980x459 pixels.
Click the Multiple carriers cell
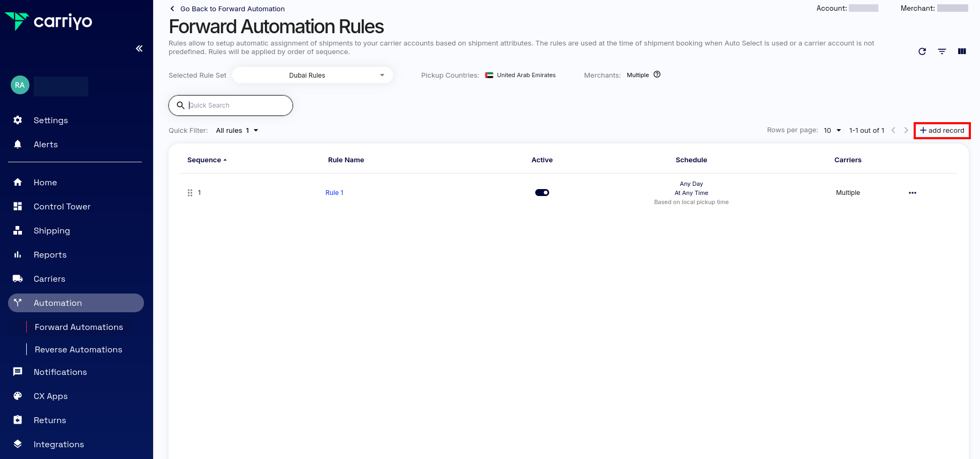(x=848, y=193)
